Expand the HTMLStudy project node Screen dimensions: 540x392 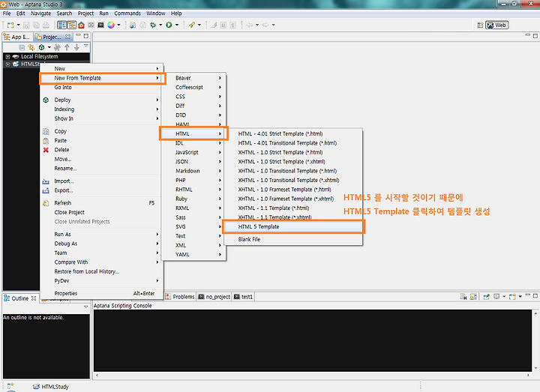[x=7, y=64]
